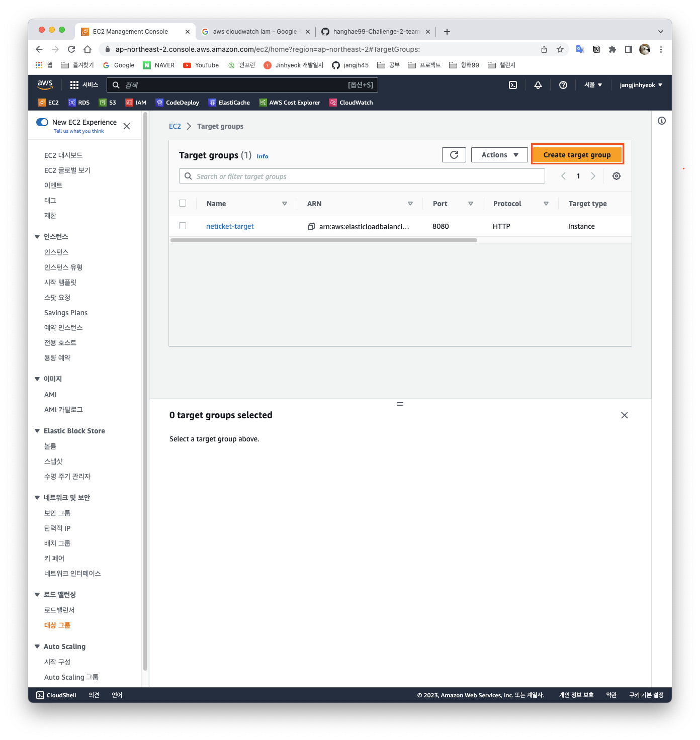Image resolution: width=700 pixels, height=740 pixels.
Task: Open AMI in sidebar
Action: coord(50,395)
